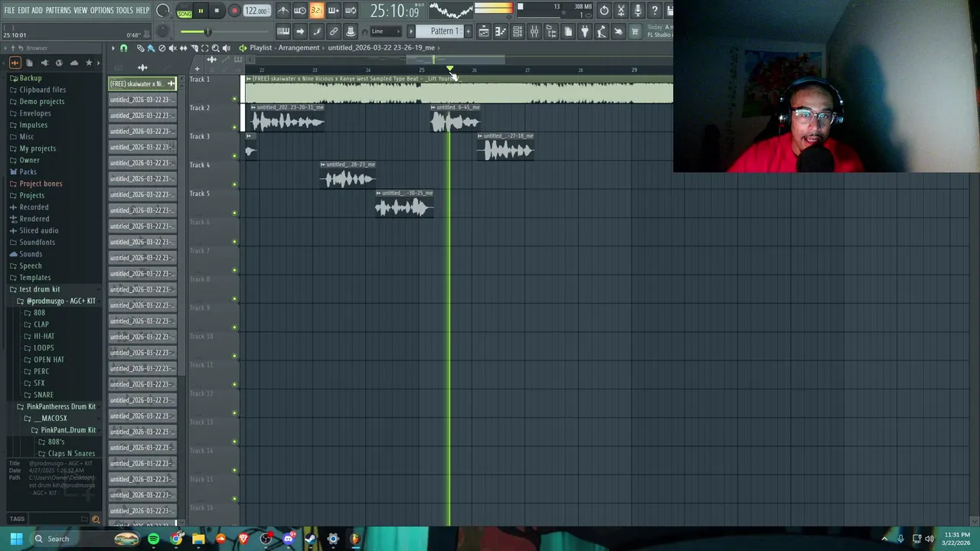Click the shopping cart icon in the toolbar
The height and width of the screenshot is (551, 980).
[635, 31]
